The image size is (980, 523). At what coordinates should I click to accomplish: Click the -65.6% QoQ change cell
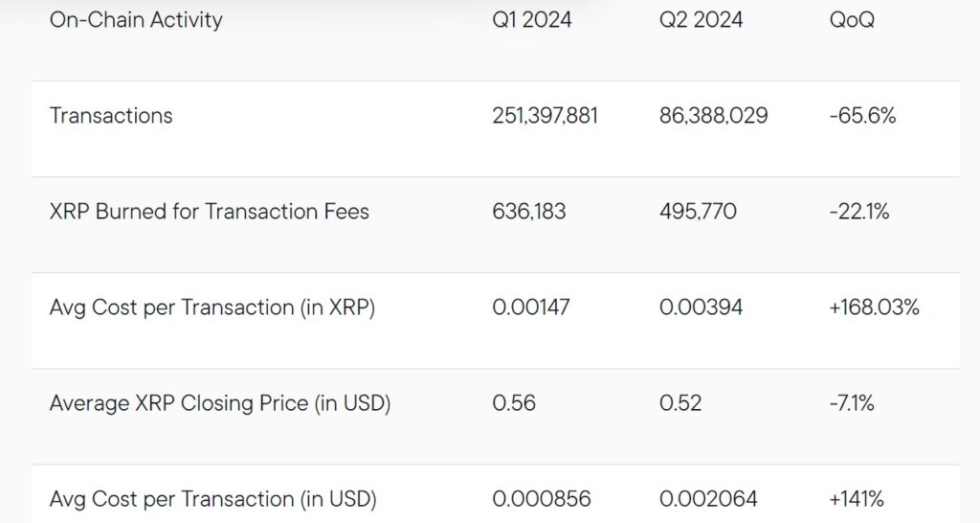click(862, 116)
